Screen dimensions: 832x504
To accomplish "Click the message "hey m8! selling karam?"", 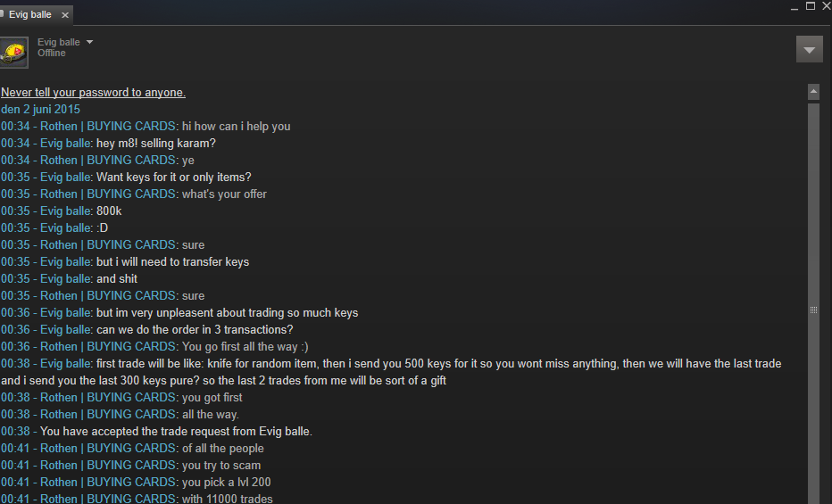I will (156, 143).
